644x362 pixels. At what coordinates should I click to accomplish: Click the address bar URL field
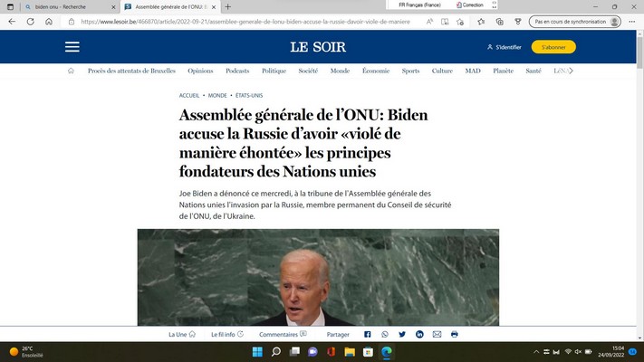point(245,22)
